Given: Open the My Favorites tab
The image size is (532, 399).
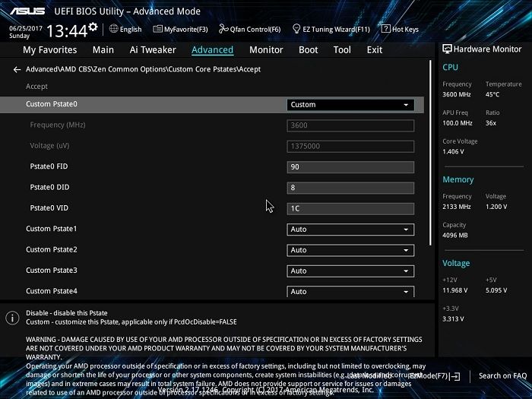Looking at the screenshot, I should 50,50.
